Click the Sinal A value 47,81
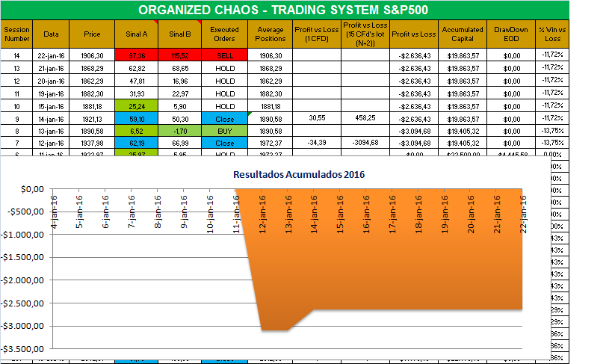Screen dimensions: 612x364 [137, 81]
